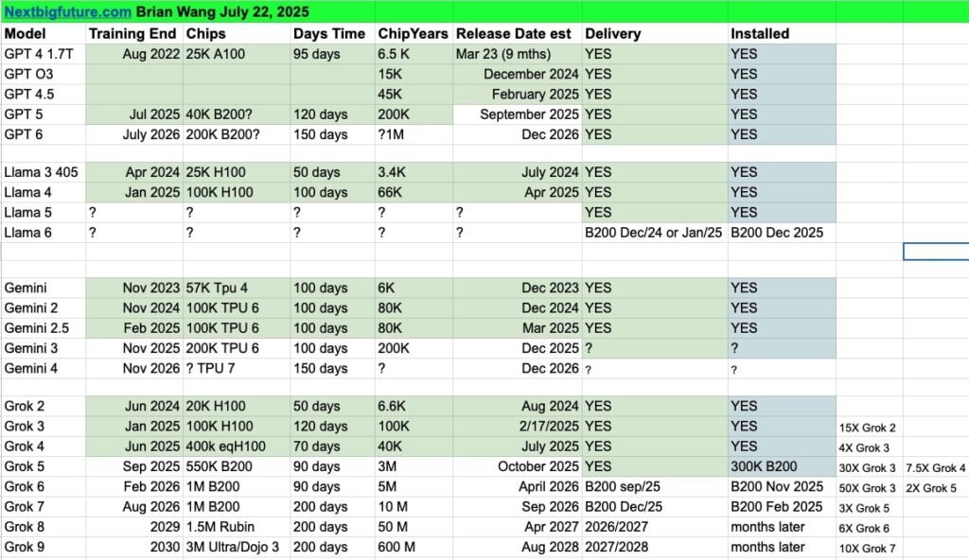This screenshot has height=560, width=969.
Task: Select the "2026/2027" delivery cell
Action: coord(655,527)
